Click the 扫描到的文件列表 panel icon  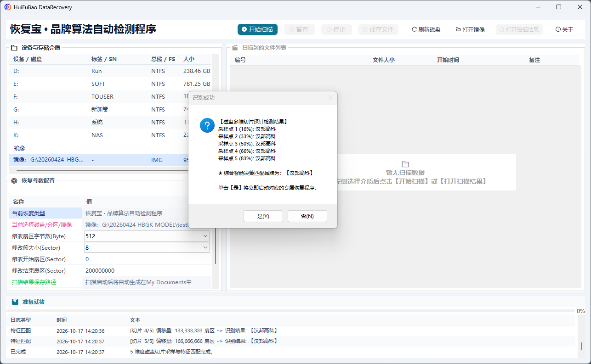[235, 47]
